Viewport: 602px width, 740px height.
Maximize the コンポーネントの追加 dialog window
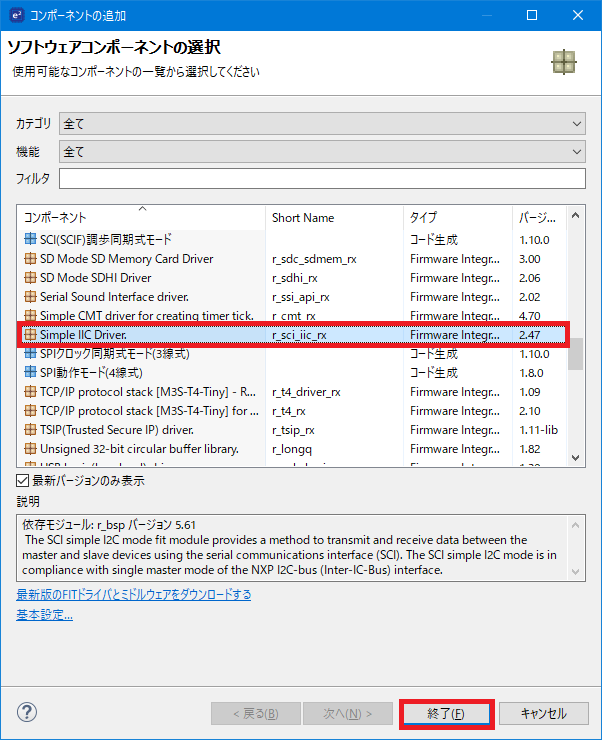click(532, 15)
